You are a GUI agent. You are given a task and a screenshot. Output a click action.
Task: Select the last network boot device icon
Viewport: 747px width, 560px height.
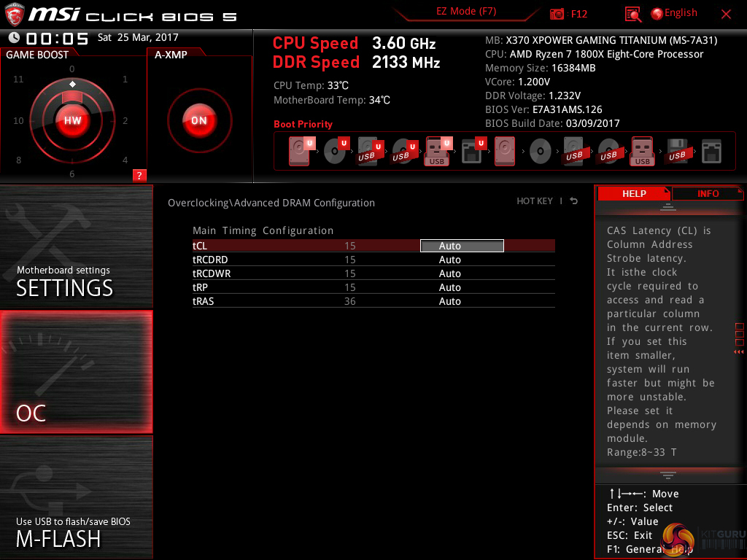(x=711, y=152)
